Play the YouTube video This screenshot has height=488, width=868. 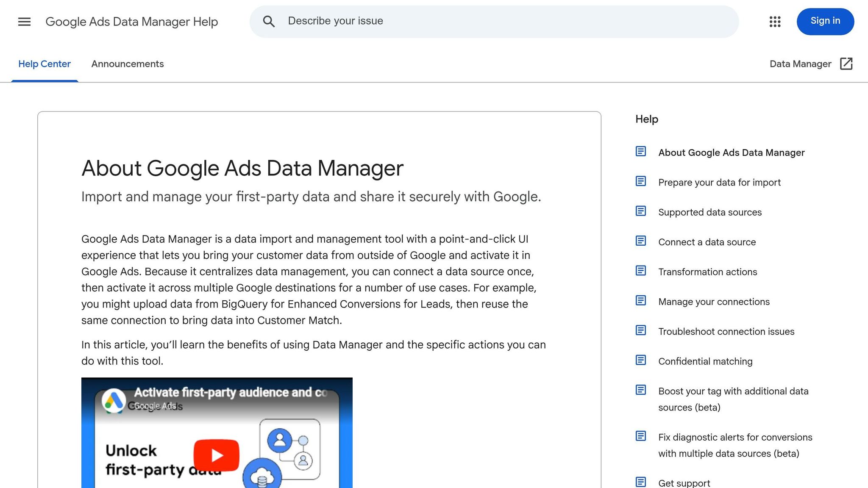click(217, 455)
